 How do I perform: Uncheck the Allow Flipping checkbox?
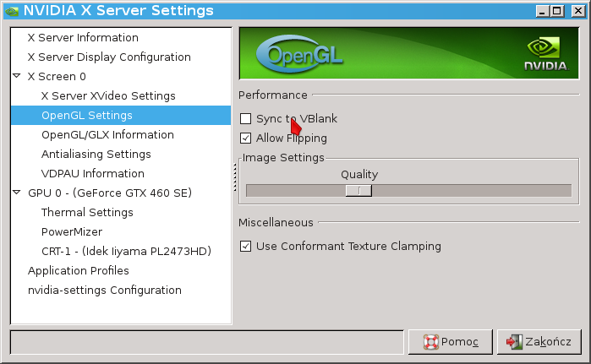coord(246,139)
